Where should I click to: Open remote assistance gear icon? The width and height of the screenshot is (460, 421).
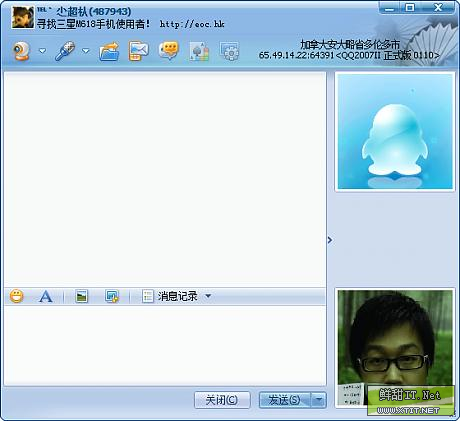[x=229, y=51]
